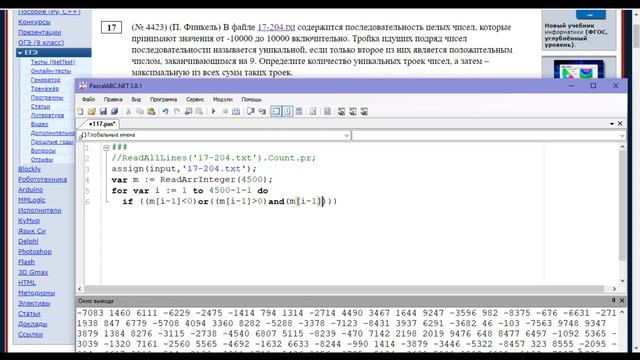The height and width of the screenshot is (360, 640).
Task: Click the Save All icon
Action: pos(114,111)
